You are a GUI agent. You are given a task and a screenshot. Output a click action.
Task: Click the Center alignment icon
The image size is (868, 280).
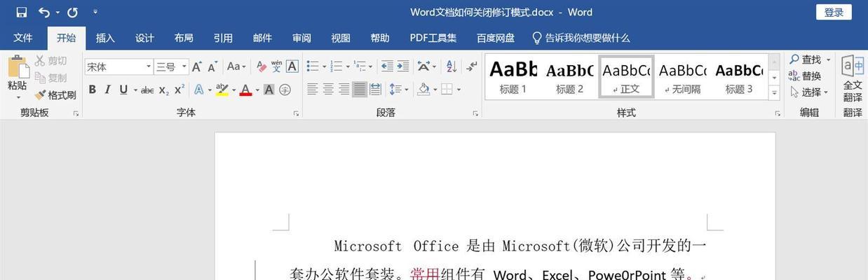[x=328, y=90]
